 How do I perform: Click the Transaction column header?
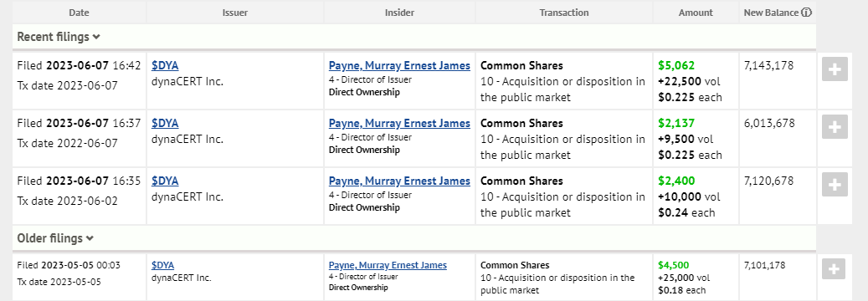564,13
